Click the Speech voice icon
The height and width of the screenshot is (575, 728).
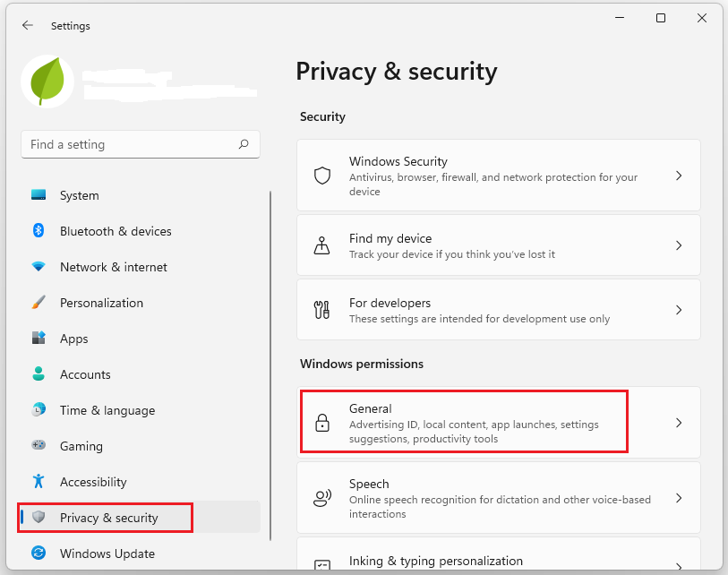pyautogui.click(x=322, y=498)
